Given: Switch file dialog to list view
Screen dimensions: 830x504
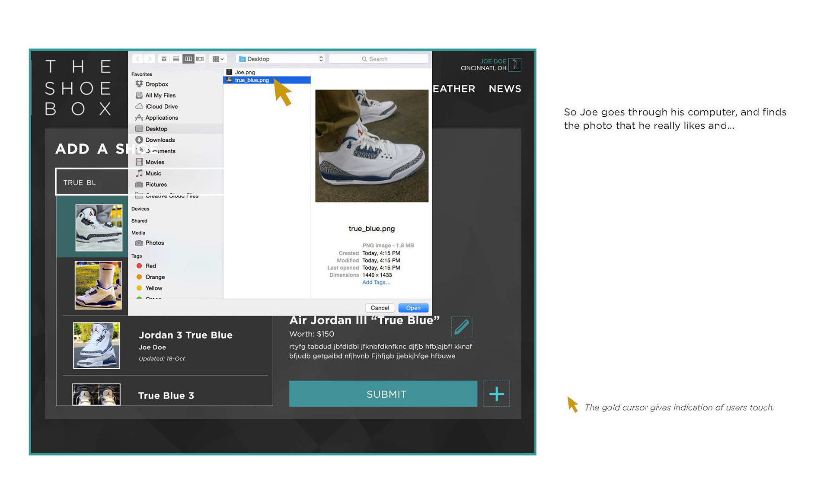Looking at the screenshot, I should 176,59.
